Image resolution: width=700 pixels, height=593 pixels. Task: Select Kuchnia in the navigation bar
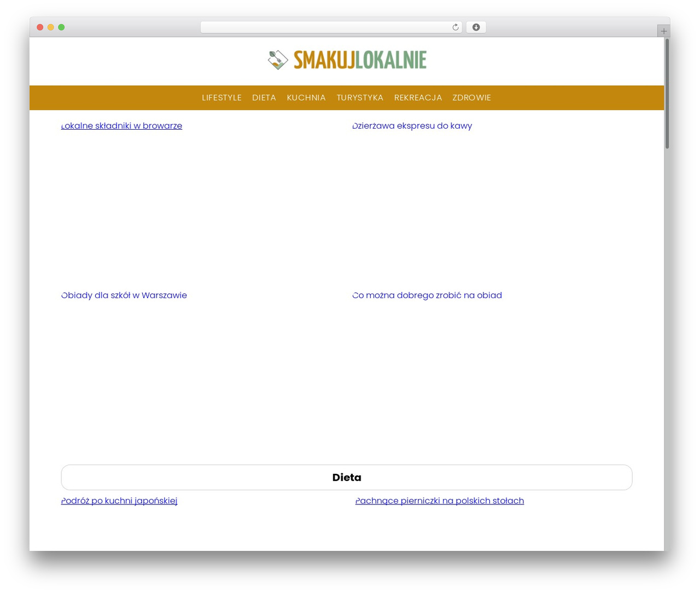tap(306, 97)
